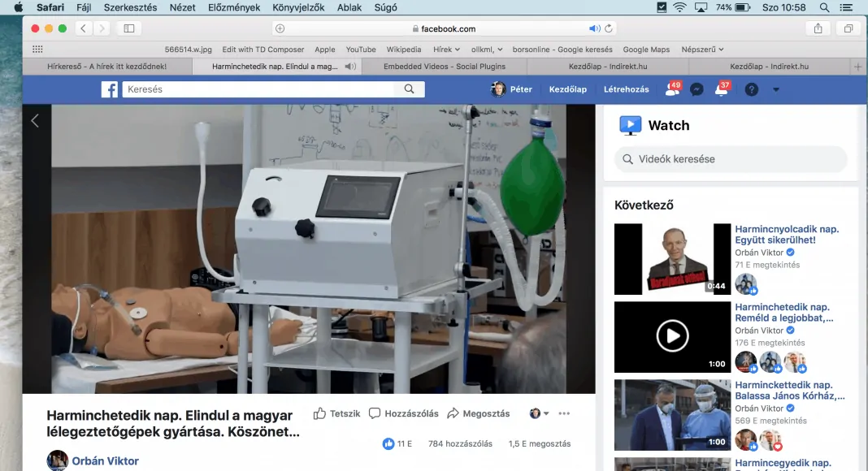Open the Hírek bookmarks dropdown

446,50
